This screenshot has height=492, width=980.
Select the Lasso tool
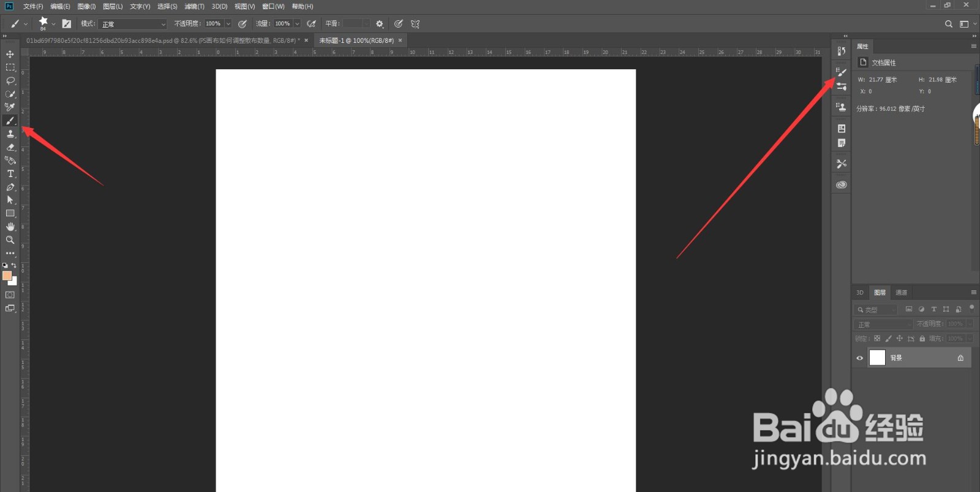10,81
